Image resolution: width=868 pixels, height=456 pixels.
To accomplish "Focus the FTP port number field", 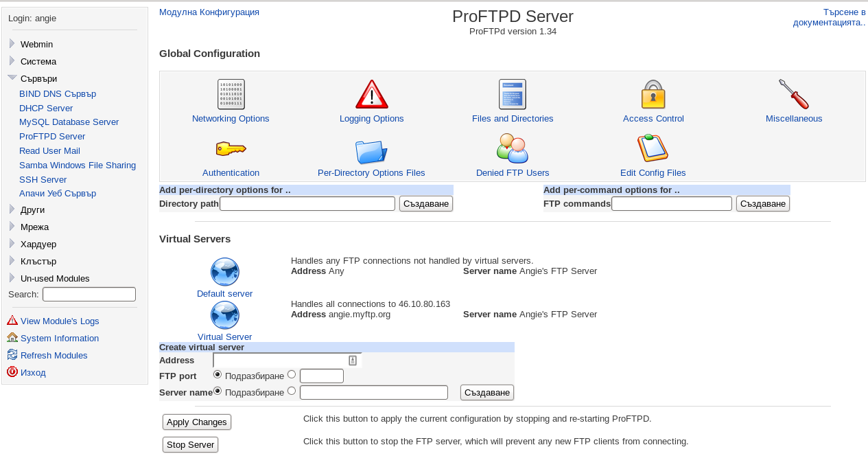I will tap(322, 376).
